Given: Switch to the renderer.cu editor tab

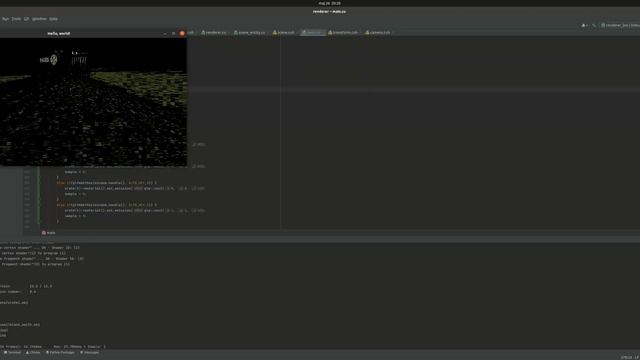Looking at the screenshot, I should [x=214, y=33].
